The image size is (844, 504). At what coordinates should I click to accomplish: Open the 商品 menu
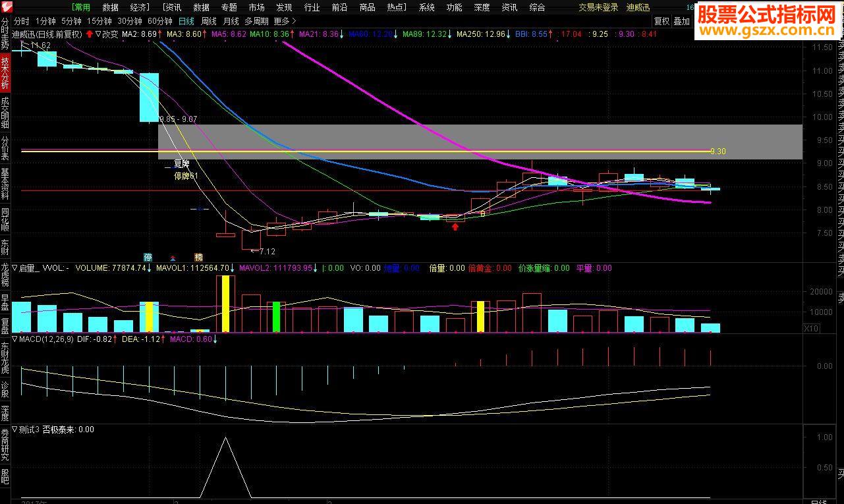point(367,7)
